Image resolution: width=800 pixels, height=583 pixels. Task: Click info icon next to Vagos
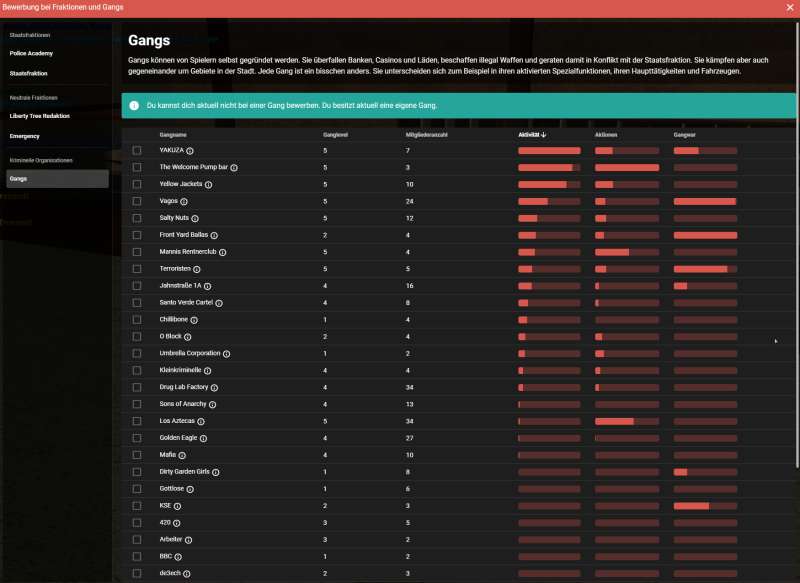coord(184,202)
